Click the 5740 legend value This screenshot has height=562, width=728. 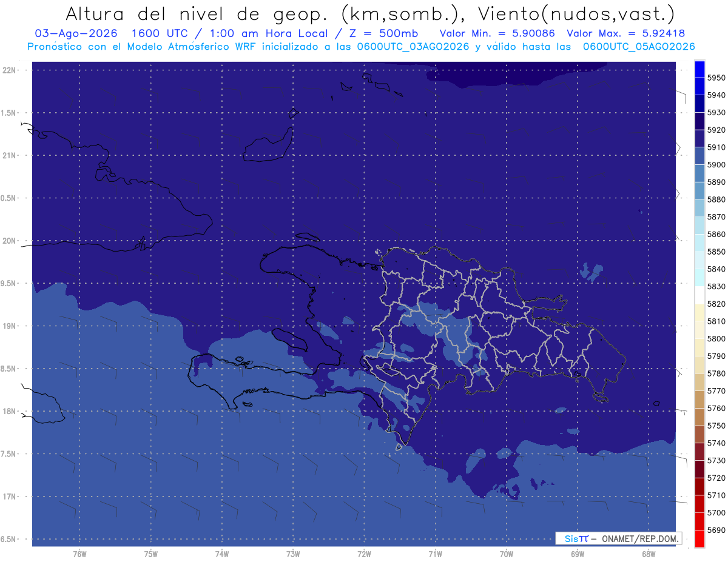click(716, 443)
